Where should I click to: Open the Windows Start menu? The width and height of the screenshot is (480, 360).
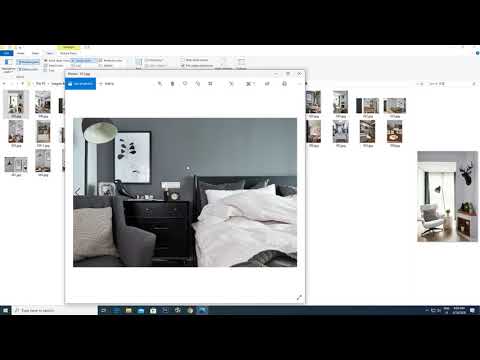pyautogui.click(x=6, y=310)
